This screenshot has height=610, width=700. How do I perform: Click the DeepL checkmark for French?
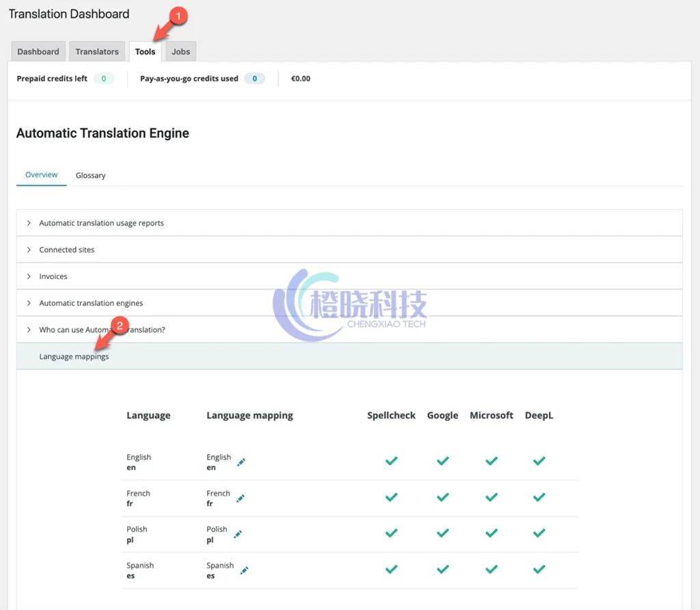point(539,497)
